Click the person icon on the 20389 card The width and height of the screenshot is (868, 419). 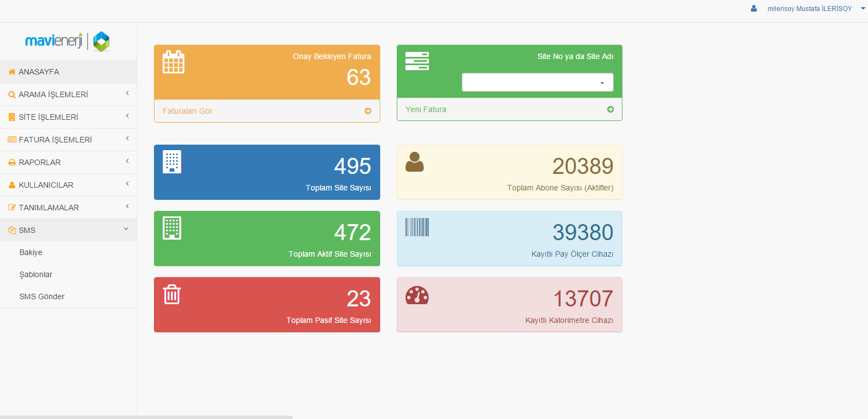coord(414,162)
